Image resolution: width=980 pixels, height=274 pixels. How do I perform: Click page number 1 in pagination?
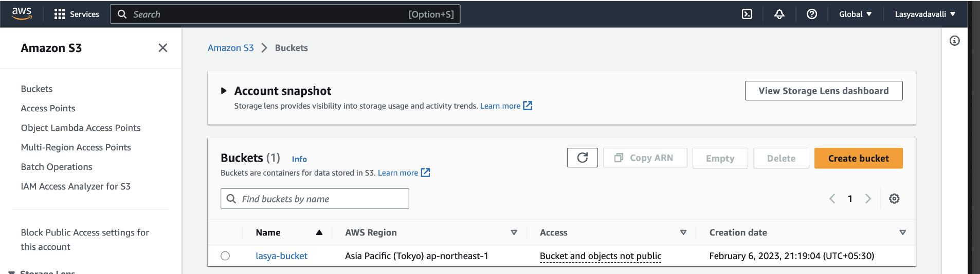tap(850, 199)
